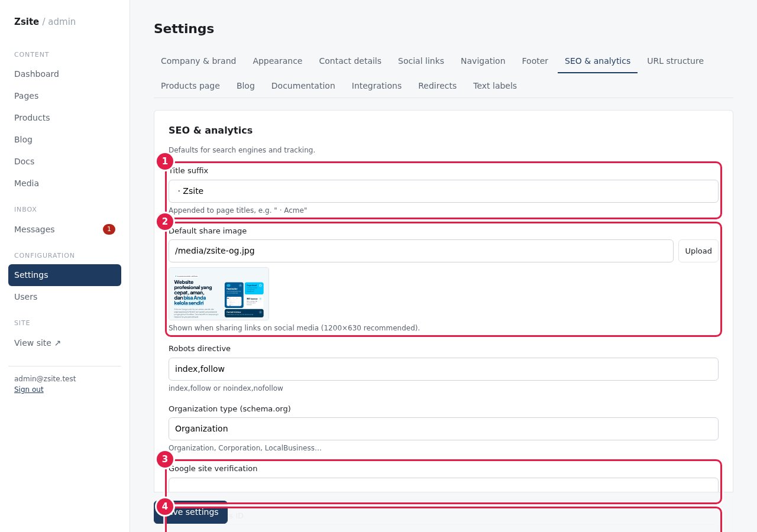Open the URL structure tab
This screenshot has height=532, width=757.
click(675, 61)
